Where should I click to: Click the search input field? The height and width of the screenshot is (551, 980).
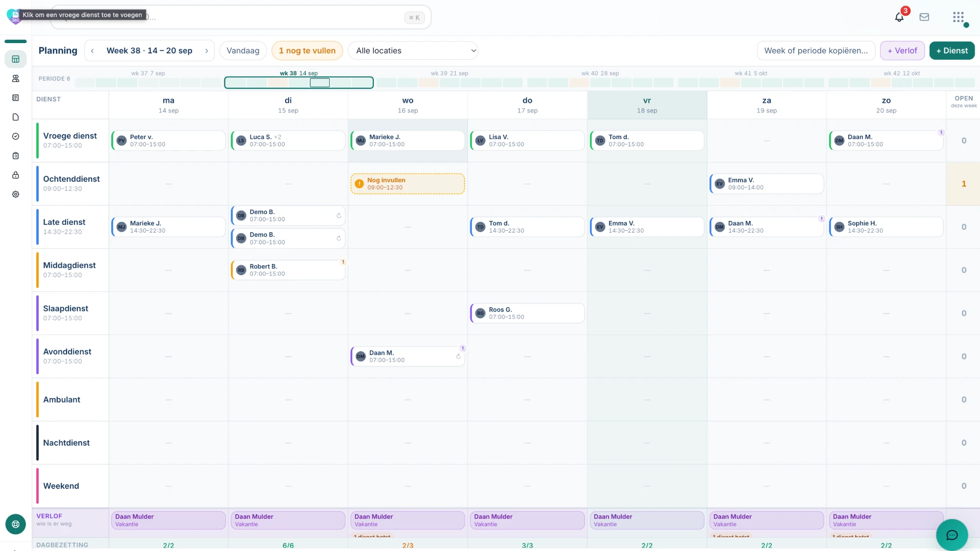[x=240, y=18]
